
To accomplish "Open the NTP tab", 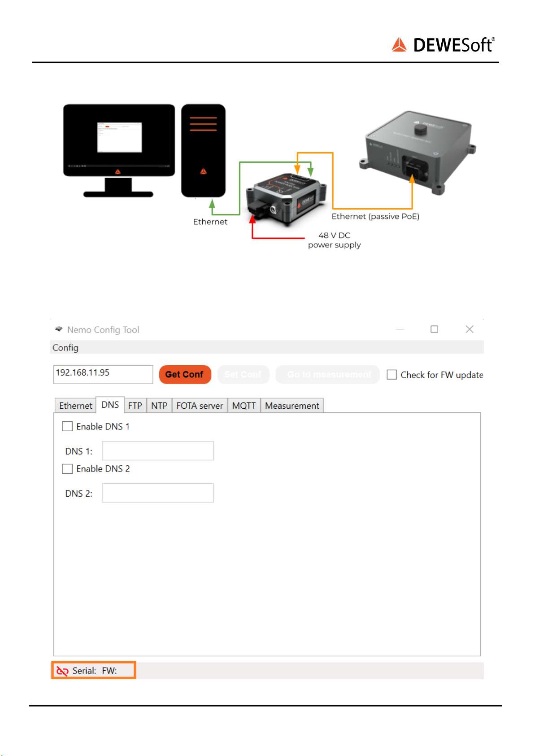I will (159, 406).
